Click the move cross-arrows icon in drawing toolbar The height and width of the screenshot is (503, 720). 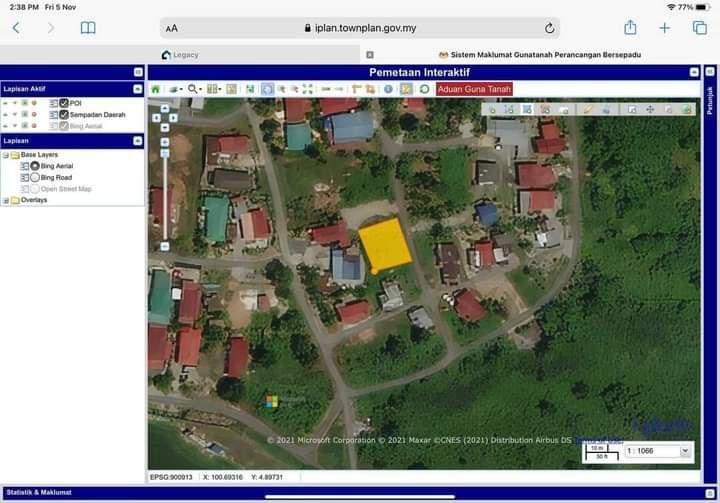pos(650,109)
